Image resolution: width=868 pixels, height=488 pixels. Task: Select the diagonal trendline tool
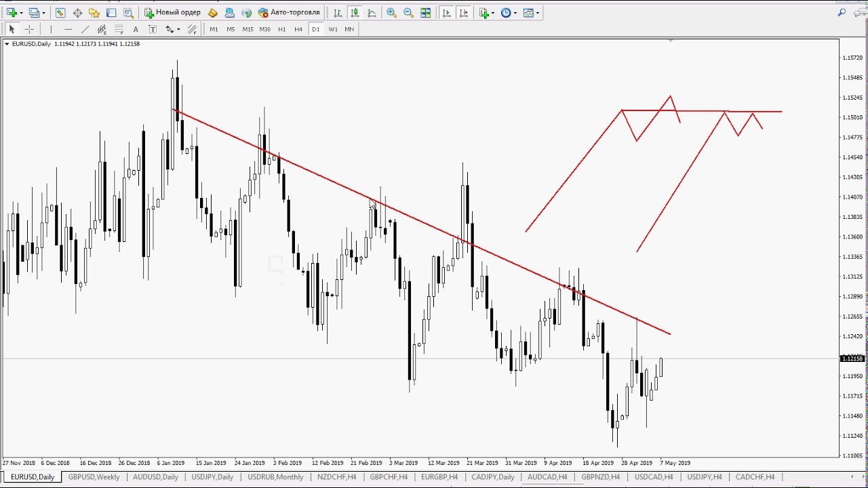coord(85,29)
